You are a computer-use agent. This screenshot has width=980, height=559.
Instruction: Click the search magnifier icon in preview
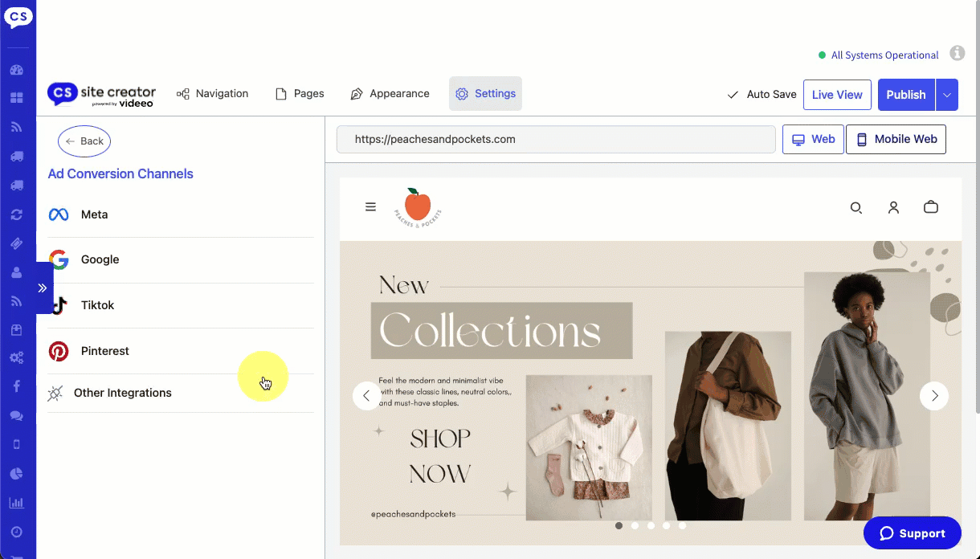[x=856, y=208]
